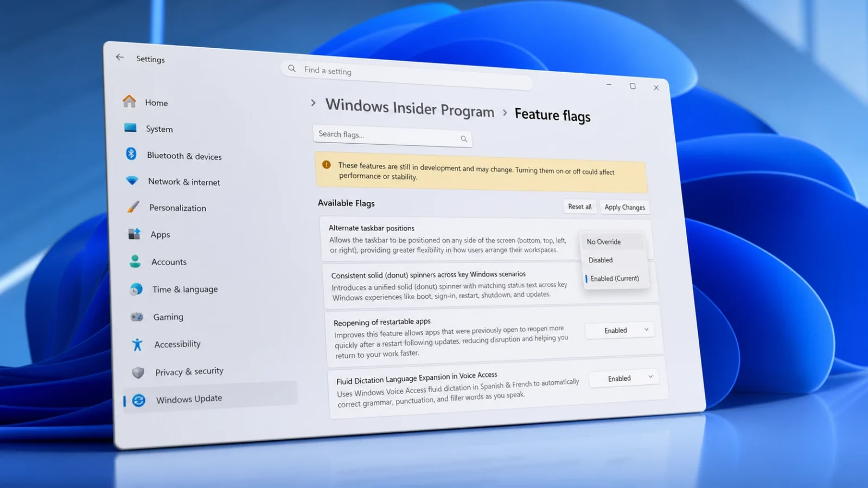Choose Enabled (Current) option

click(615, 278)
